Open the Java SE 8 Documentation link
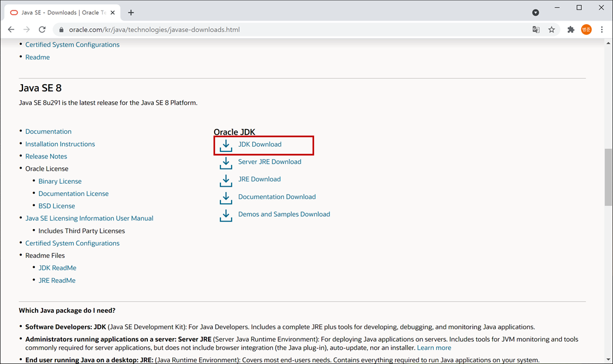 coord(48,131)
